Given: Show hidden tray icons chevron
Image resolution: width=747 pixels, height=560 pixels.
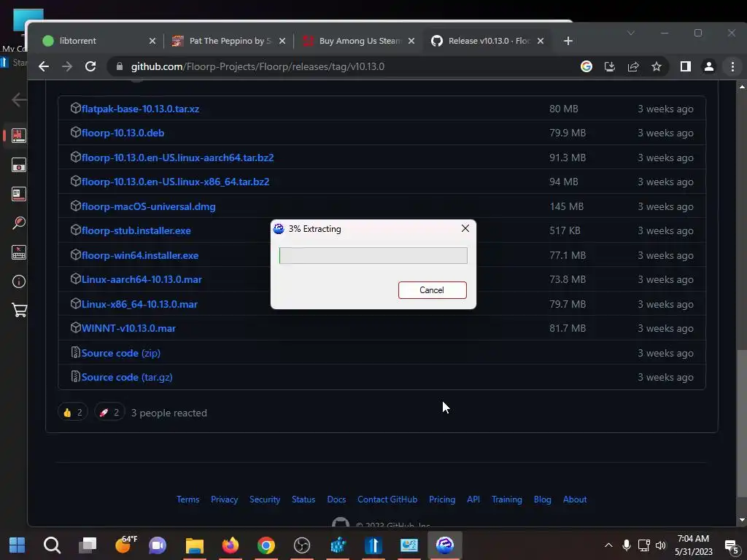Looking at the screenshot, I should tap(609, 545).
